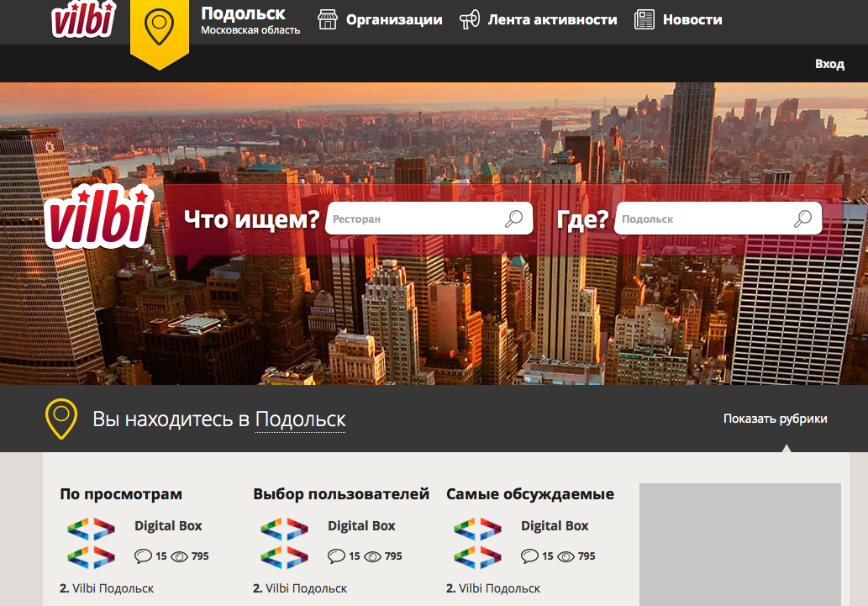
Task: Click the Организации storefront icon
Action: click(327, 19)
